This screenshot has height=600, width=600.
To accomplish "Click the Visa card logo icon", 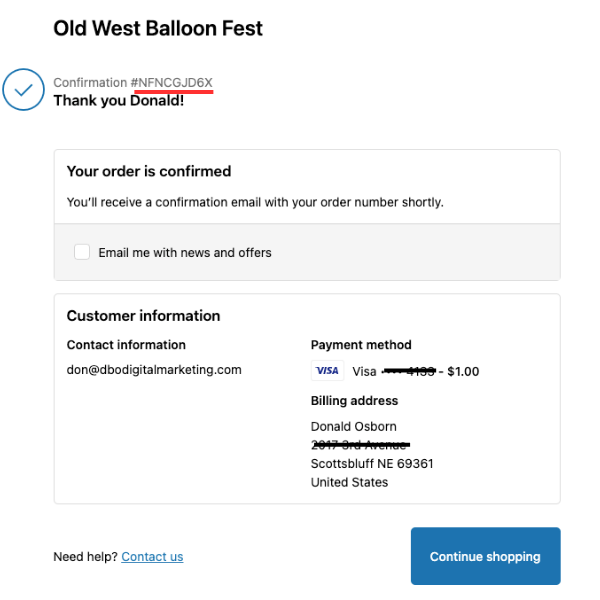I will pyautogui.click(x=328, y=370).
